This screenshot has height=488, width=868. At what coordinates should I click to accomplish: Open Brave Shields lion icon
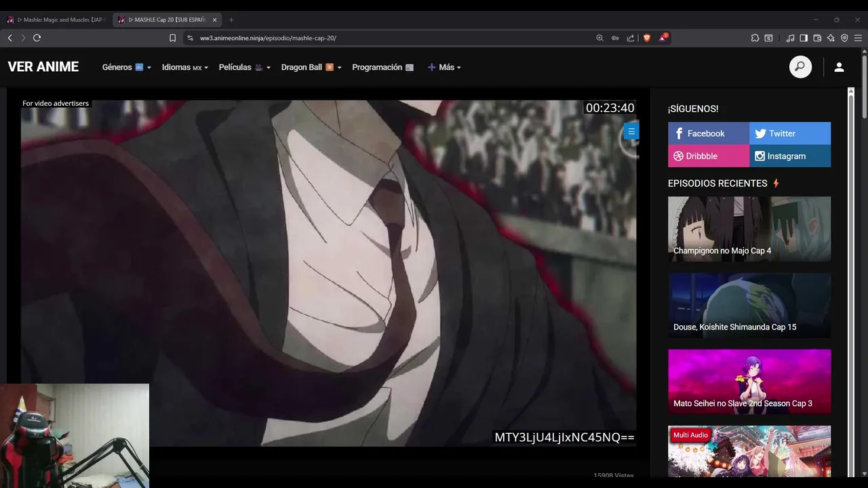(646, 38)
